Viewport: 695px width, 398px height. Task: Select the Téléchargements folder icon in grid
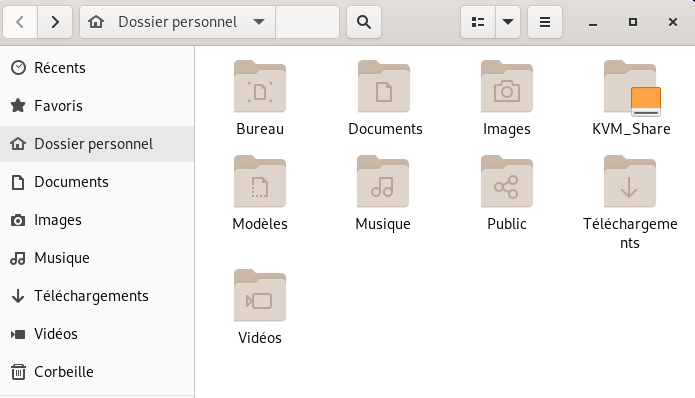tap(630, 181)
